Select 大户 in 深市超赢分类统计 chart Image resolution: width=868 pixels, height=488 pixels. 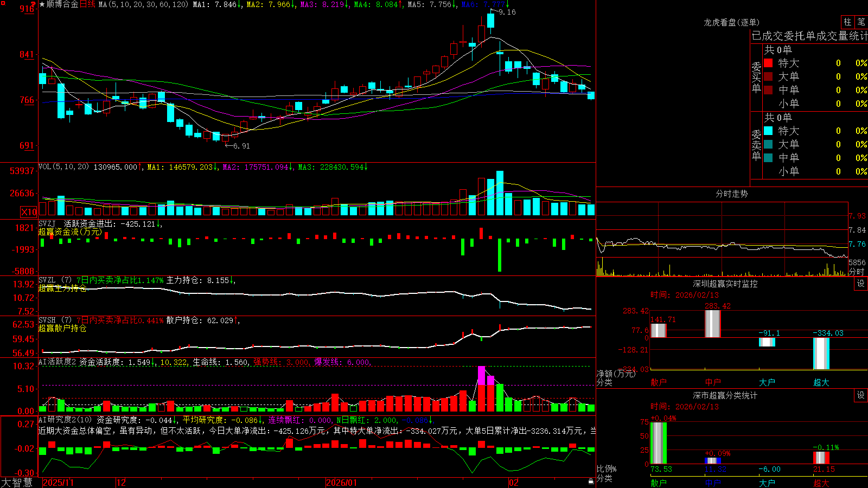point(767,483)
